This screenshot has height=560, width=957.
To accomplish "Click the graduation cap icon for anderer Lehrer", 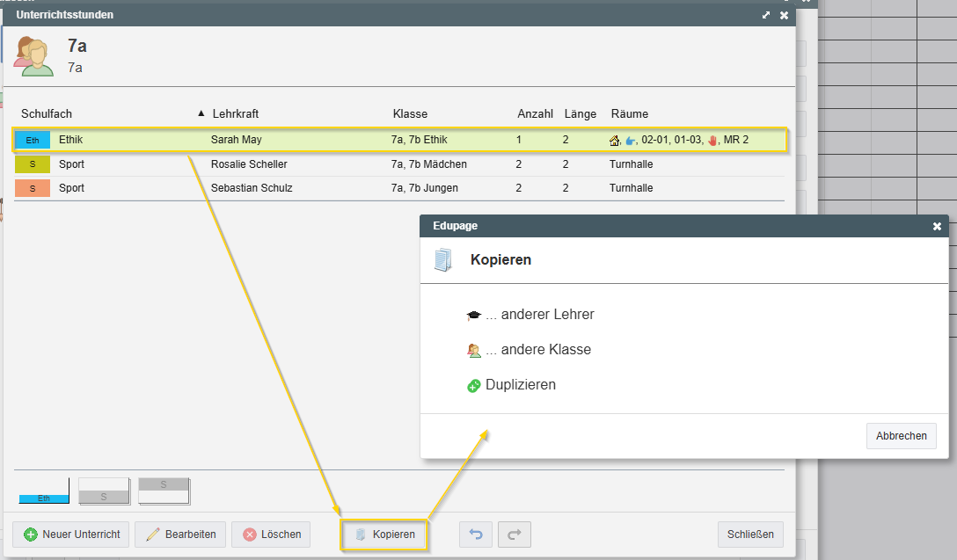I will click(x=473, y=316).
